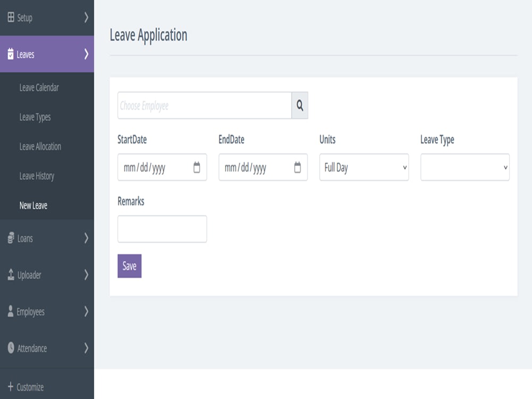This screenshot has width=532, height=399.
Task: Open the Uploader section via its upload icon
Action: pyautogui.click(x=10, y=275)
